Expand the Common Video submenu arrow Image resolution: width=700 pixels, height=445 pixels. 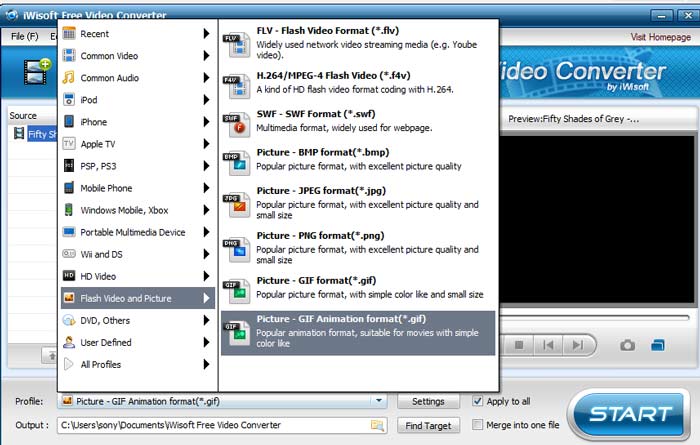pyautogui.click(x=206, y=55)
